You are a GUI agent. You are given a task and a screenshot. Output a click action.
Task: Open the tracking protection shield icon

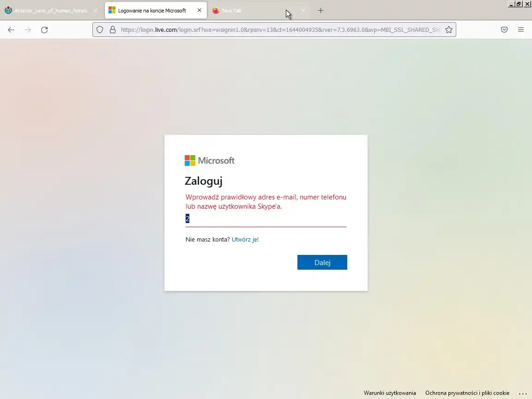[x=100, y=30]
